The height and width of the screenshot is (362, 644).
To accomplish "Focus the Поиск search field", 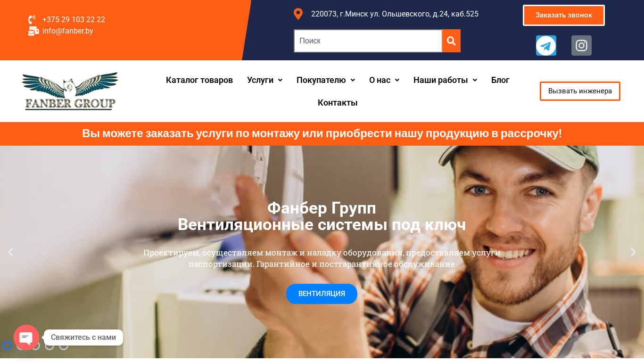I will click(x=368, y=41).
